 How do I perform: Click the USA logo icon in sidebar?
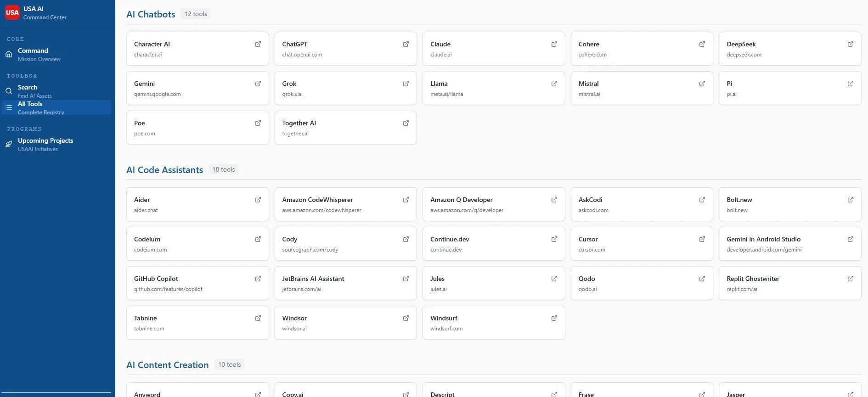[12, 12]
